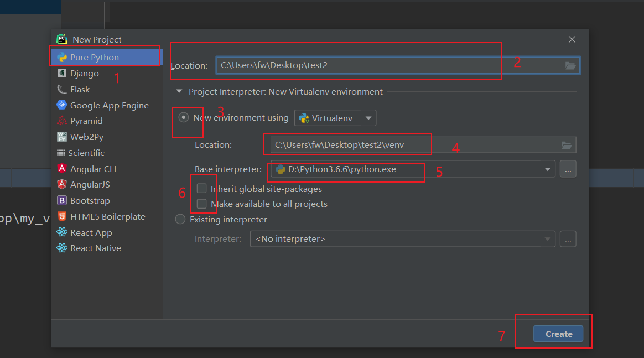
Task: Click the Flask horn icon
Action: click(x=61, y=89)
